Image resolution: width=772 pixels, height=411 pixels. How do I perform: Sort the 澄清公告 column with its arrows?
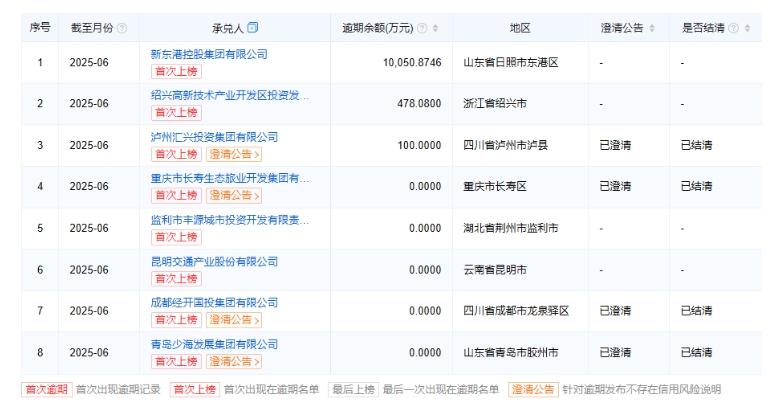(652, 28)
